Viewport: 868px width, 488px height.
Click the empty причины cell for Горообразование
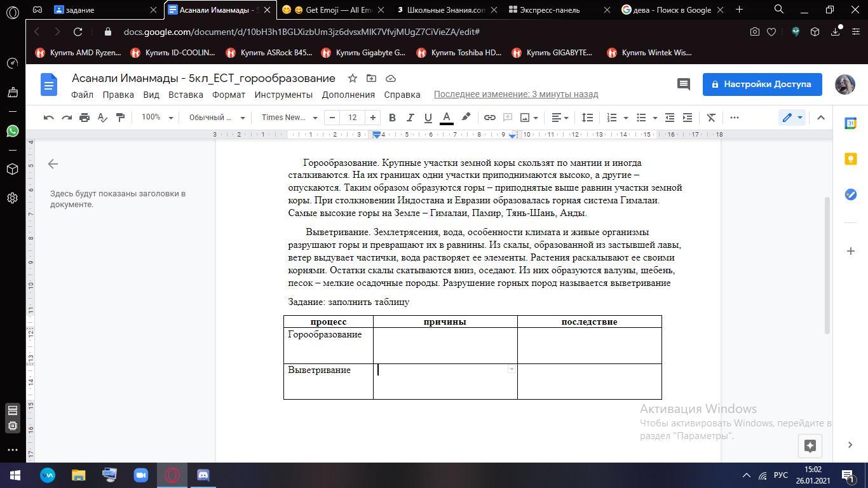coord(445,345)
